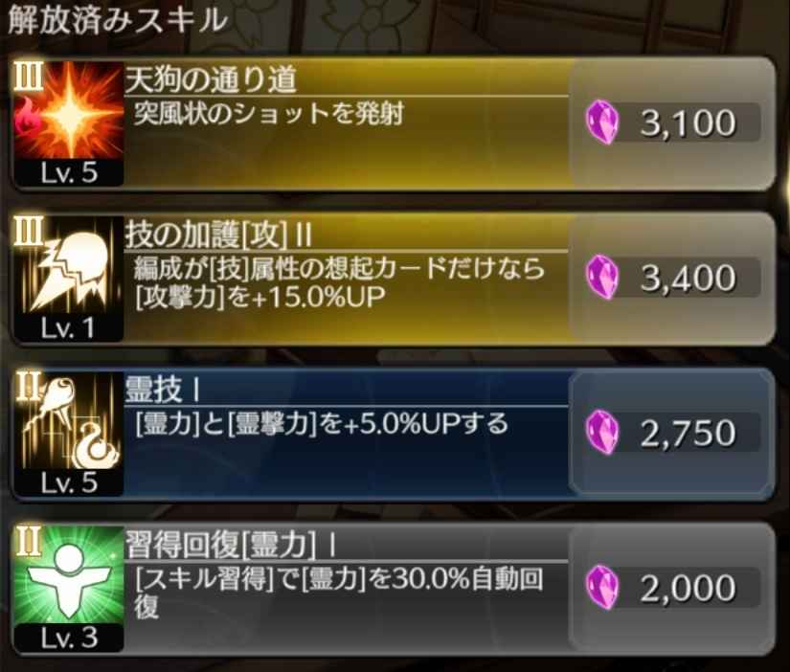Tap the 霊技 I spirit skill icon
Screen dimensions: 790x672
(69, 420)
